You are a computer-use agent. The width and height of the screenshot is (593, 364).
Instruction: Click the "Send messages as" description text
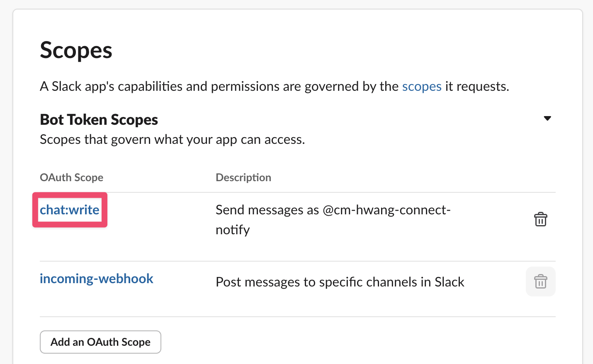pyautogui.click(x=267, y=210)
